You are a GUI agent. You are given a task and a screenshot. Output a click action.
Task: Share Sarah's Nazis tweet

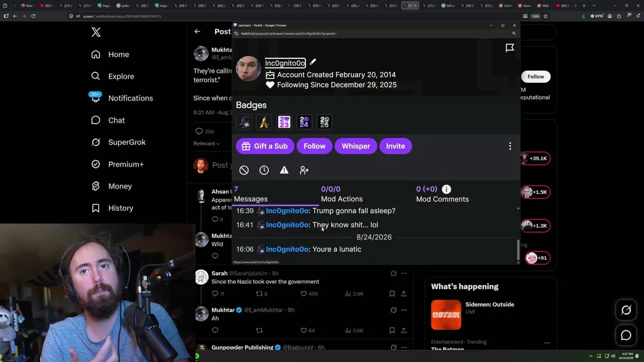point(404,294)
